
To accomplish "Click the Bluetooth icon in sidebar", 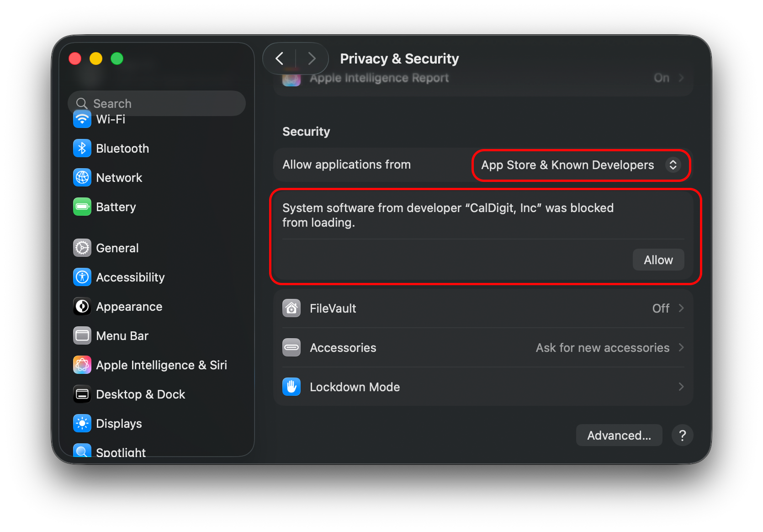I will point(82,149).
